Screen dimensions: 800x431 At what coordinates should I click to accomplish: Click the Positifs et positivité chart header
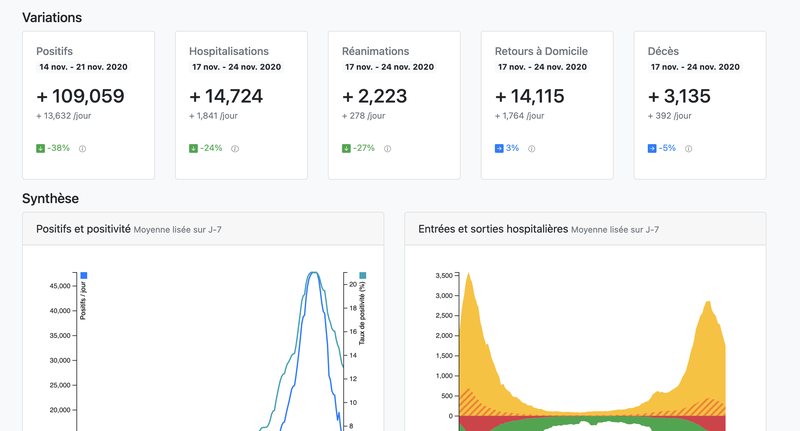pyautogui.click(x=203, y=229)
